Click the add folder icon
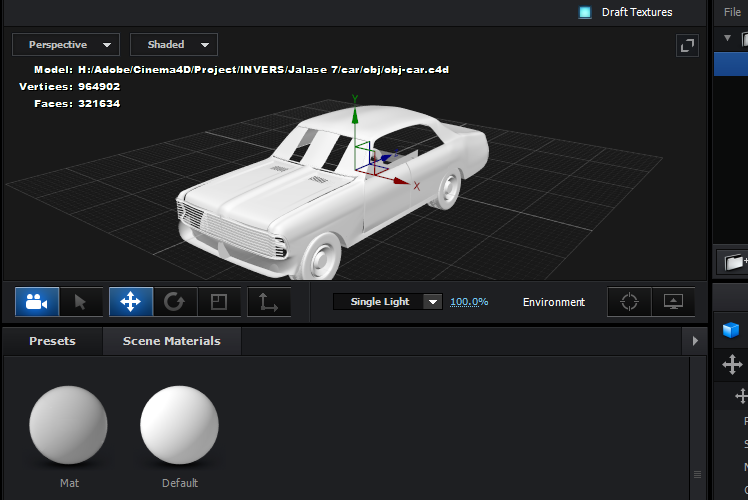This screenshot has height=500, width=748. (735, 263)
